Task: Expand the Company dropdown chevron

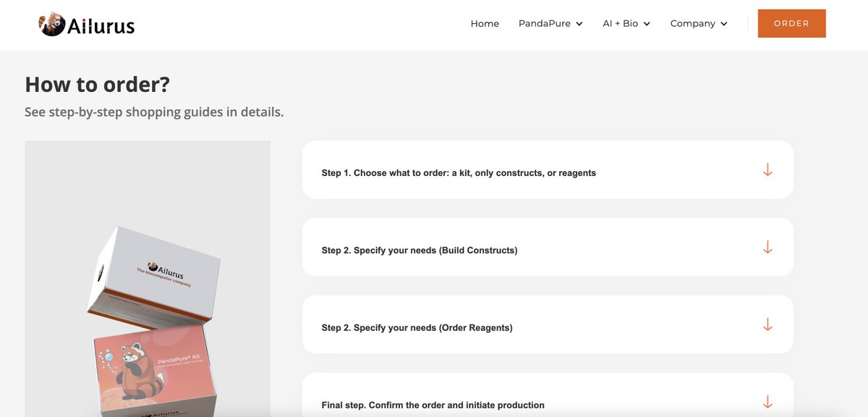Action: 723,24
